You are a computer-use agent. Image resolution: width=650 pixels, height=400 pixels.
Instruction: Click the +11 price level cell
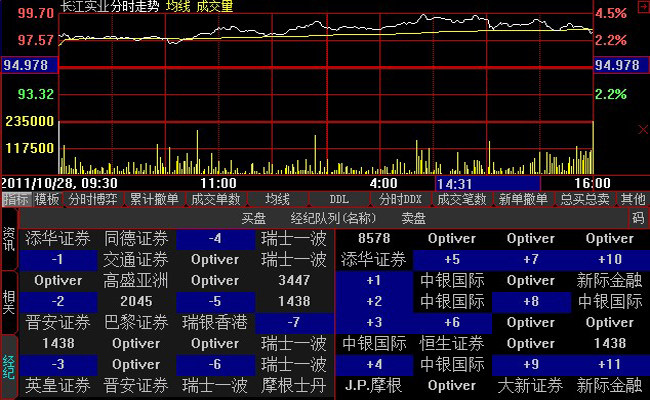pos(610,364)
